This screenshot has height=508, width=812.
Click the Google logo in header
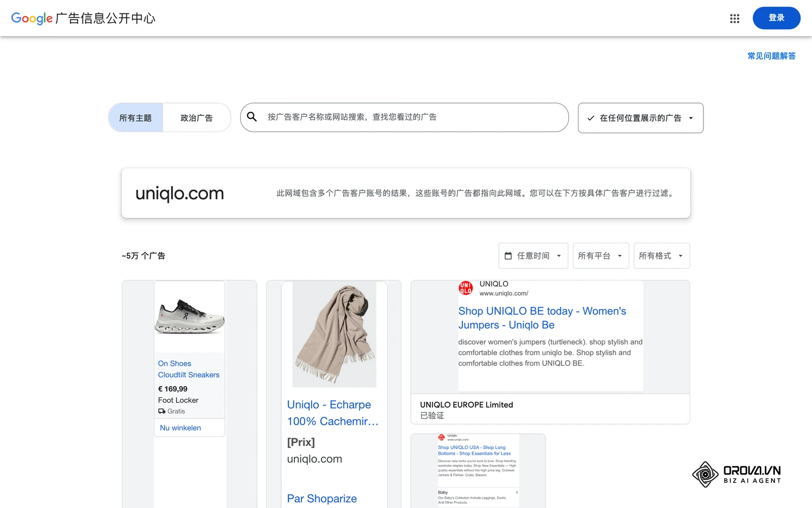(32, 18)
